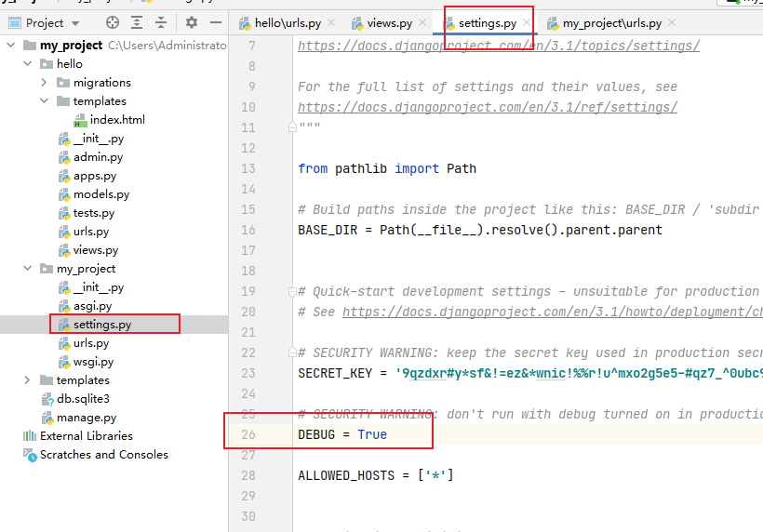Select db.sqlite3 in the project tree
Image resolution: width=763 pixels, height=532 pixels.
(x=83, y=399)
